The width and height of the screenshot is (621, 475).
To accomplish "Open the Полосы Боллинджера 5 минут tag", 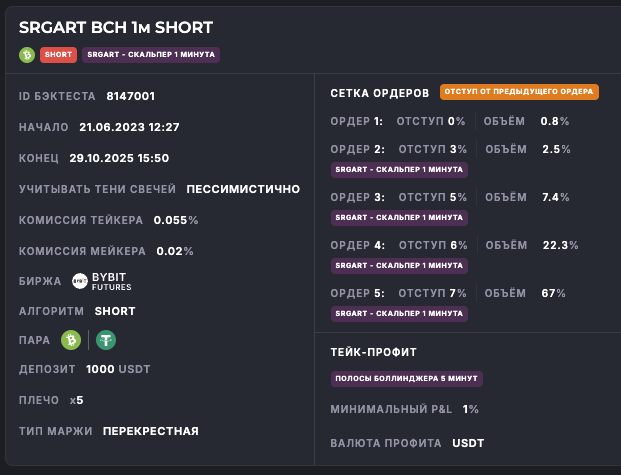I will coord(407,379).
